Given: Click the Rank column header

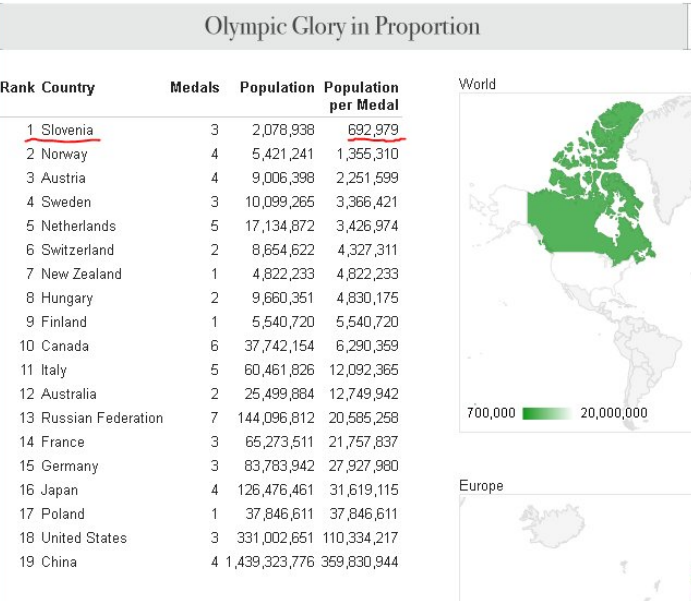Looking at the screenshot, I should (x=17, y=88).
